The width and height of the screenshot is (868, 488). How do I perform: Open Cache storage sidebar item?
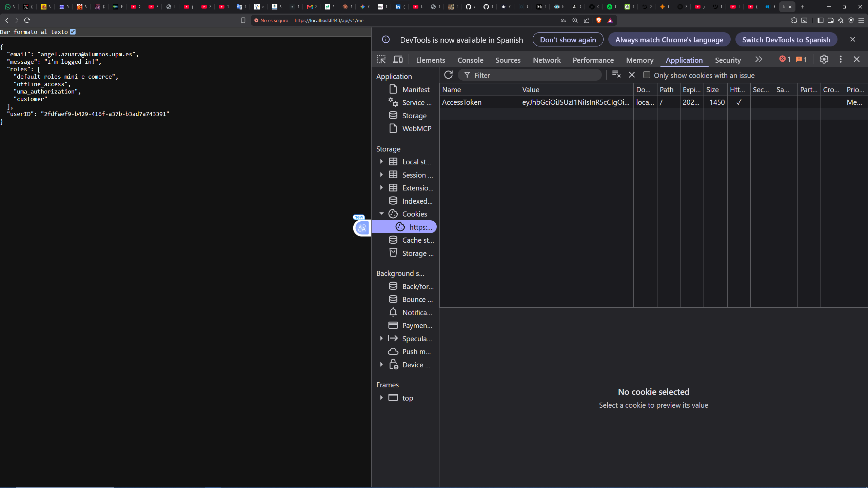(x=411, y=240)
